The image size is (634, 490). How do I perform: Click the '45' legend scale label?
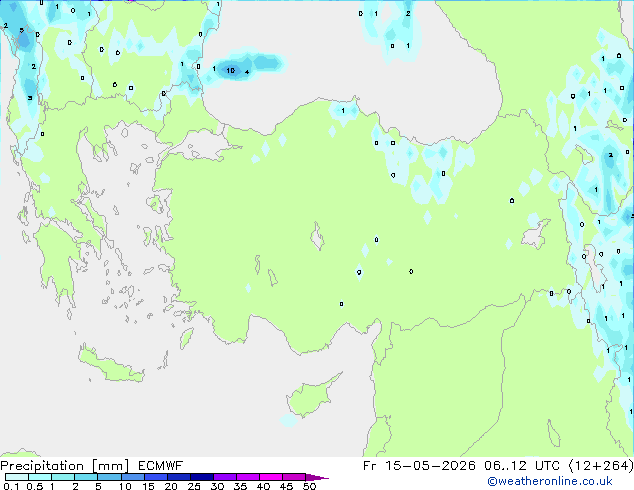tap(286, 486)
